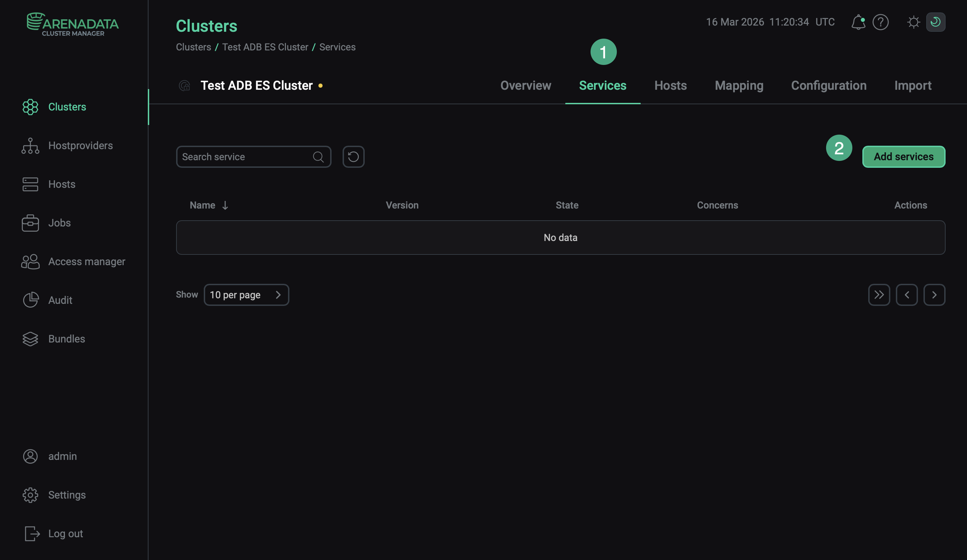Switch to dark theme moon icon
The width and height of the screenshot is (967, 560).
coord(936,22)
